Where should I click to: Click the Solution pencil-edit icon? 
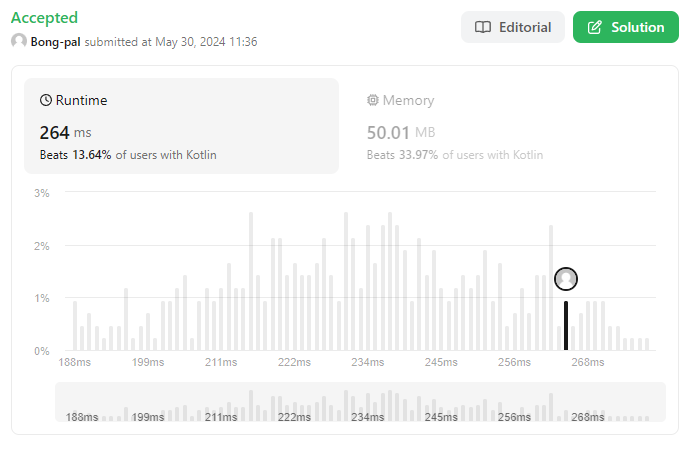(x=594, y=27)
